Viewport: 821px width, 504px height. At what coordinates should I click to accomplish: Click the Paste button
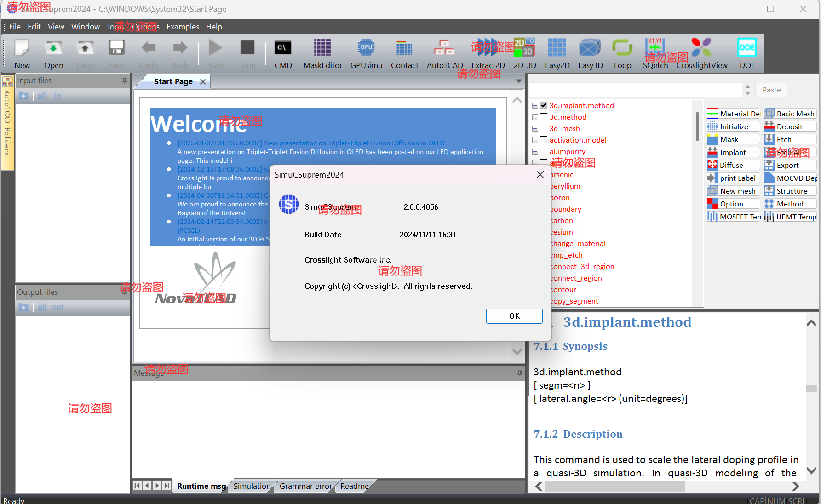coord(771,90)
